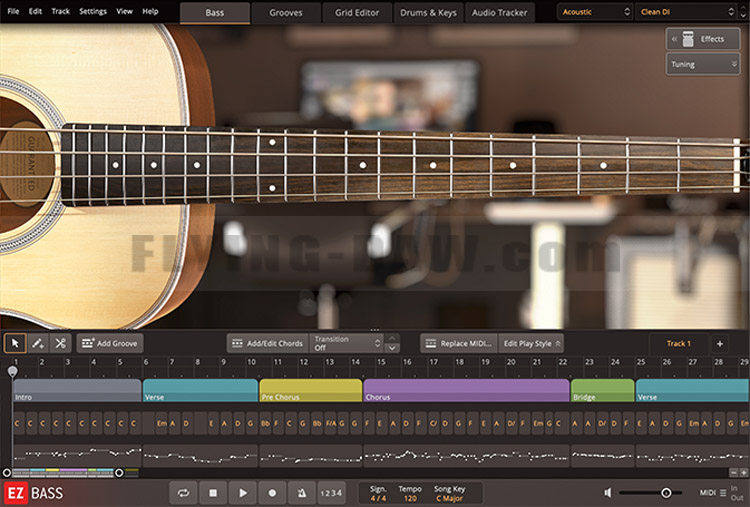750x507 pixels.
Task: Open the Help menu
Action: (150, 11)
